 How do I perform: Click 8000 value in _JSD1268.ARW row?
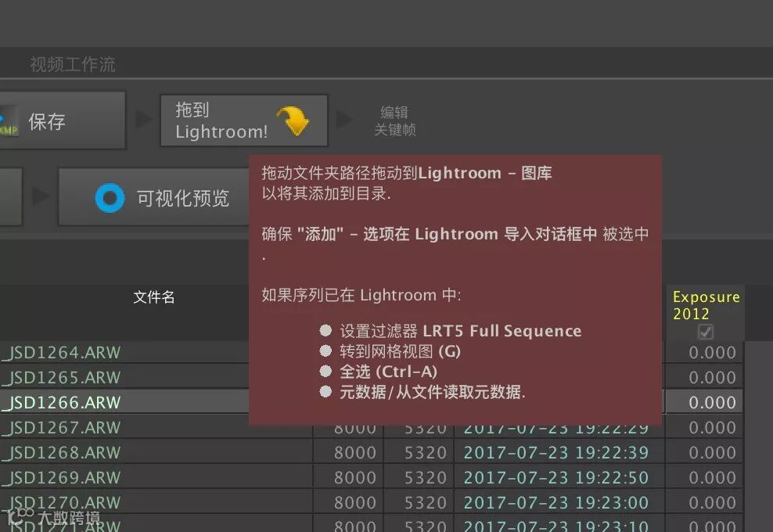(355, 453)
